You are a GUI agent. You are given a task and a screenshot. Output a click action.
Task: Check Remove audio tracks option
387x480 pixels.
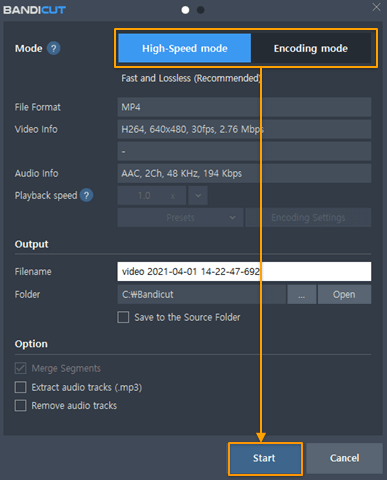coord(20,405)
